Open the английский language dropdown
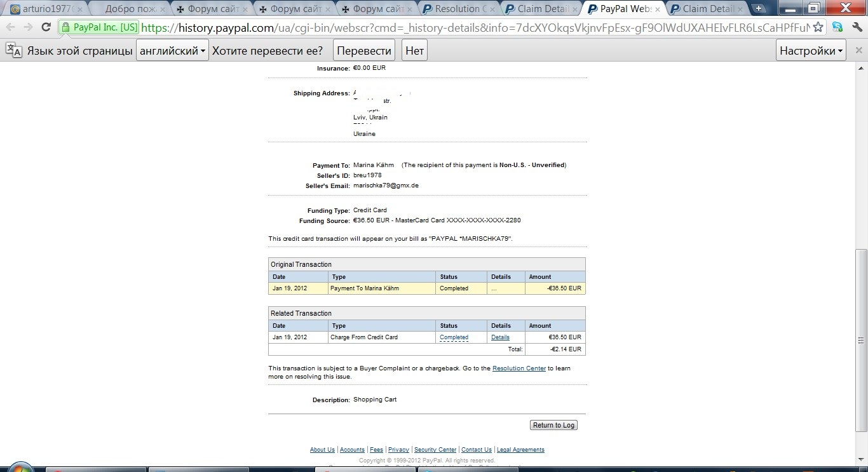 [x=173, y=51]
